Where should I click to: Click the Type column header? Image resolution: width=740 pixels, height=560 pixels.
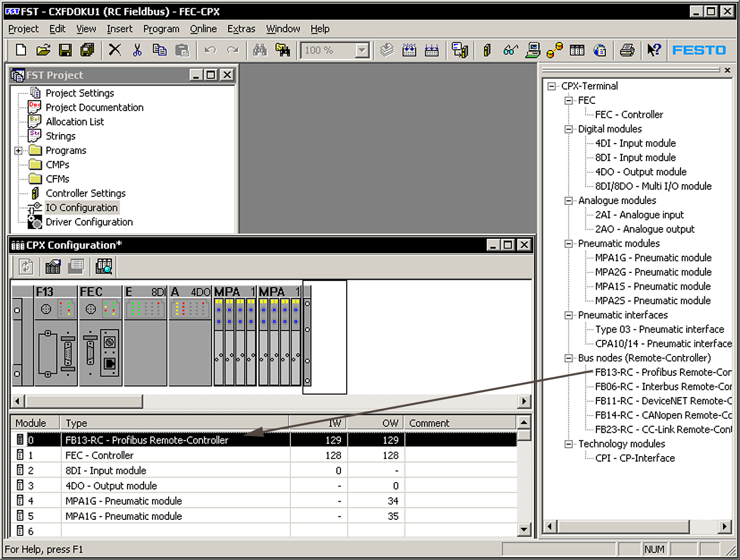175,423
